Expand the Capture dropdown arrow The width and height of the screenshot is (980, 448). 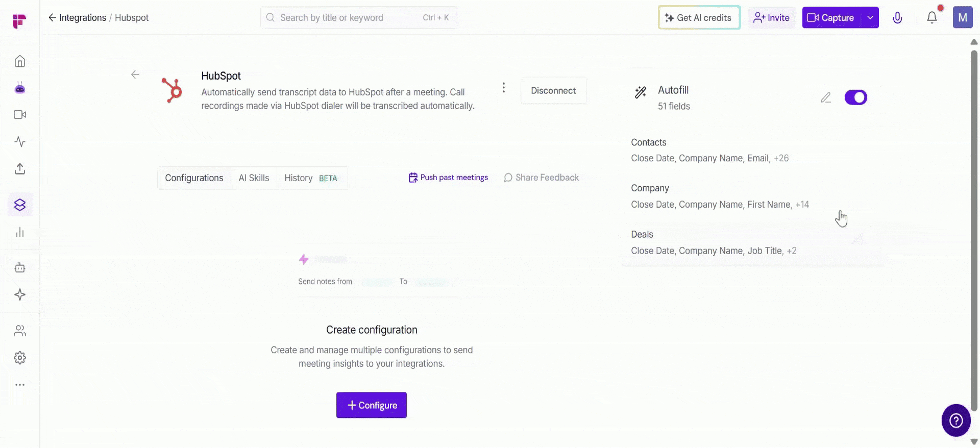click(870, 18)
